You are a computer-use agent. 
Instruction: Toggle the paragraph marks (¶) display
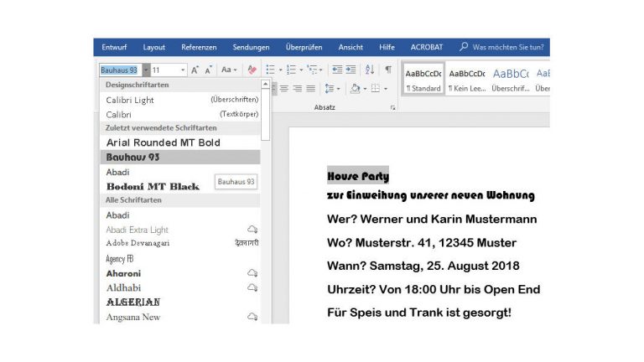coord(387,70)
